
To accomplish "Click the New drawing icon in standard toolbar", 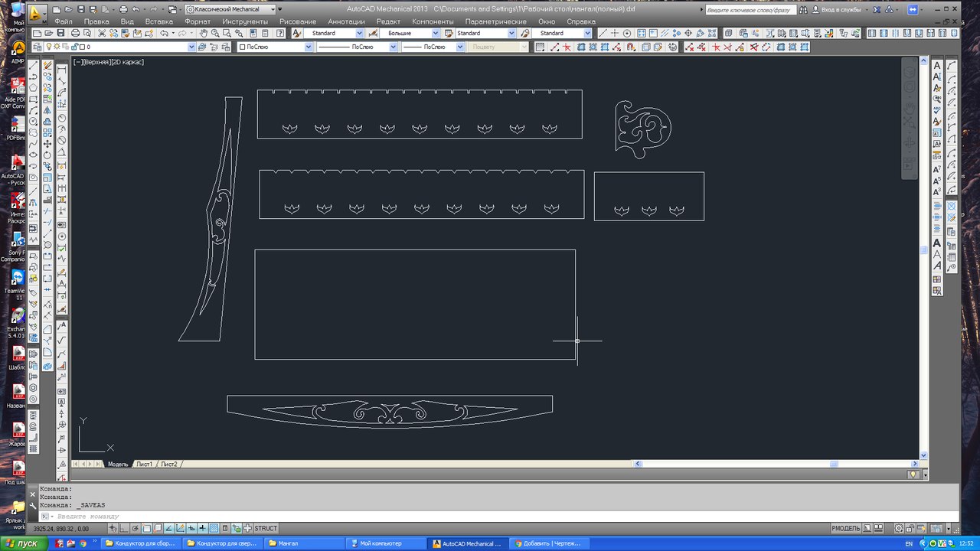I will 36,34.
